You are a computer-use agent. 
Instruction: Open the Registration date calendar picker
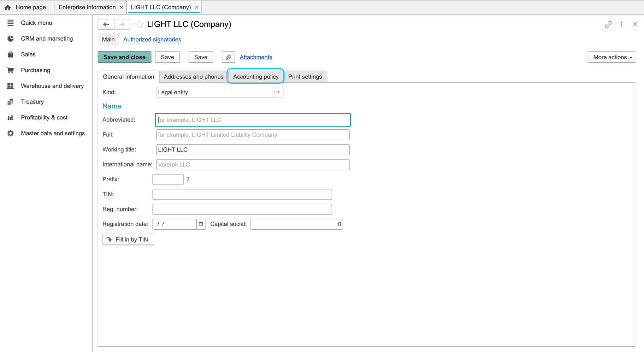point(201,224)
